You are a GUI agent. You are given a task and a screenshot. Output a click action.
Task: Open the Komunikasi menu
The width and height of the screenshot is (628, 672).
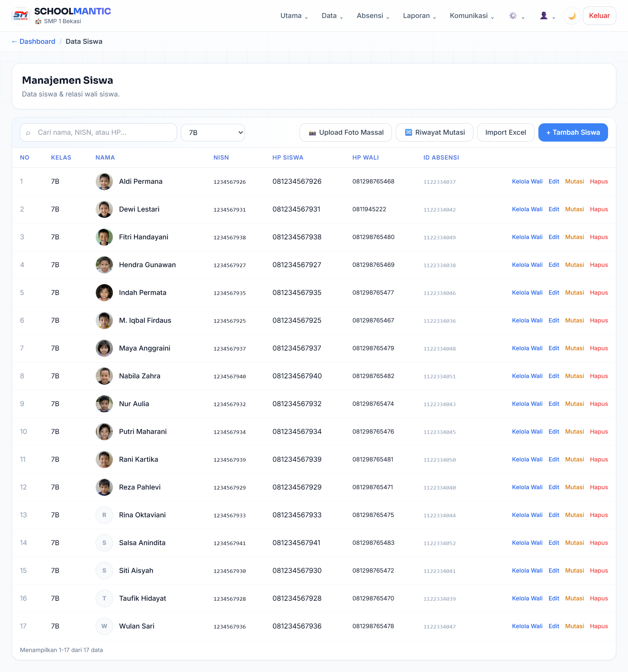click(x=472, y=16)
